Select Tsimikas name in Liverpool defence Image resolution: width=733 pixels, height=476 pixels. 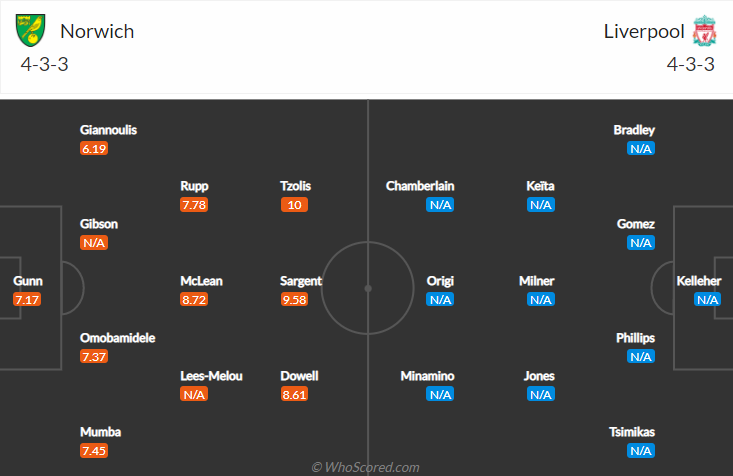coord(632,432)
